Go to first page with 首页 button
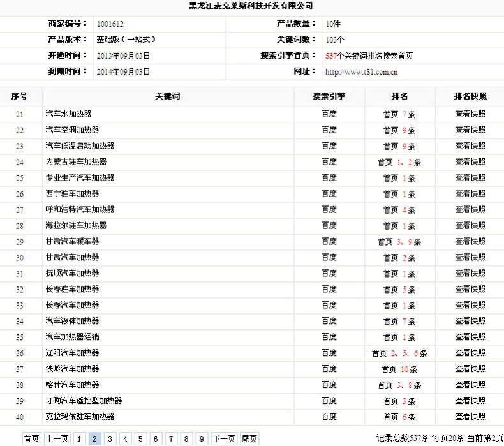504x446 pixels. click(x=31, y=438)
